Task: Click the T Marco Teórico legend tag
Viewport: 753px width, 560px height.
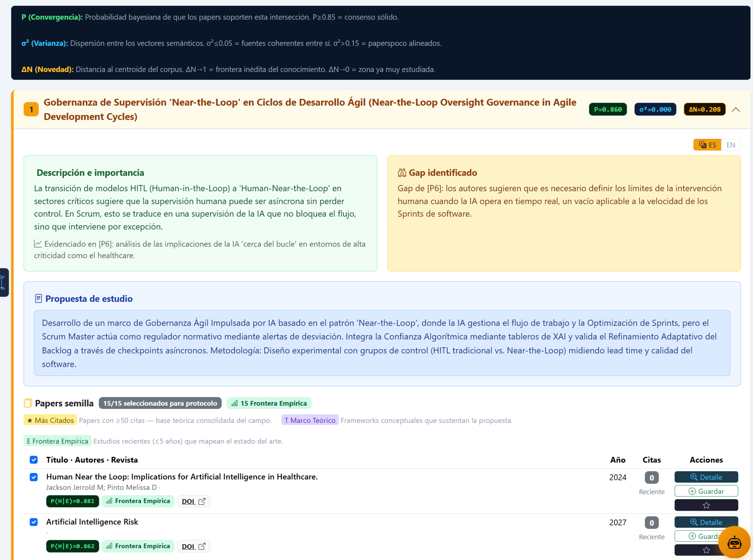Action: click(x=310, y=420)
